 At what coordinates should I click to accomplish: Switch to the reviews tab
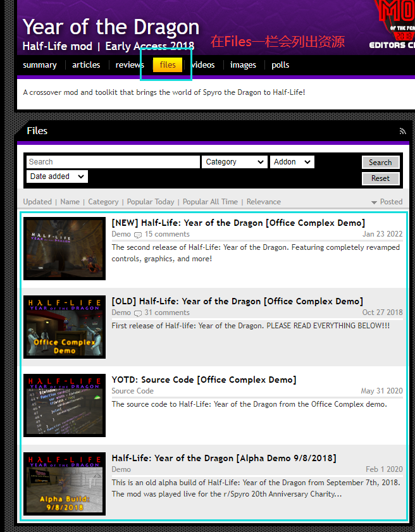click(130, 65)
